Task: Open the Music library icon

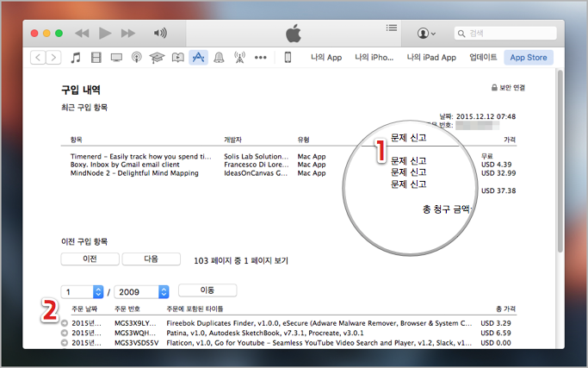Action: [76, 58]
